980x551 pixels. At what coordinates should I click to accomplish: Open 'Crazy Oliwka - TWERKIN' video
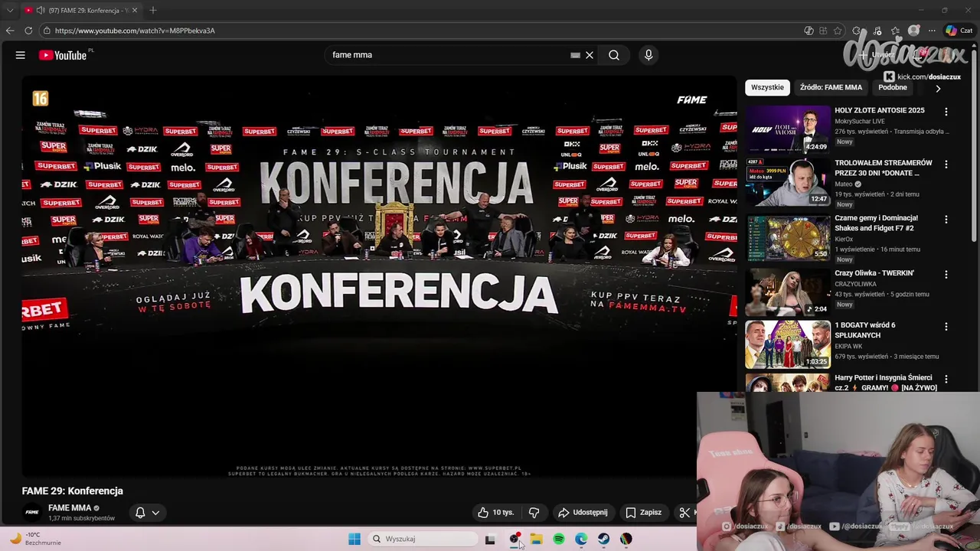point(874,273)
